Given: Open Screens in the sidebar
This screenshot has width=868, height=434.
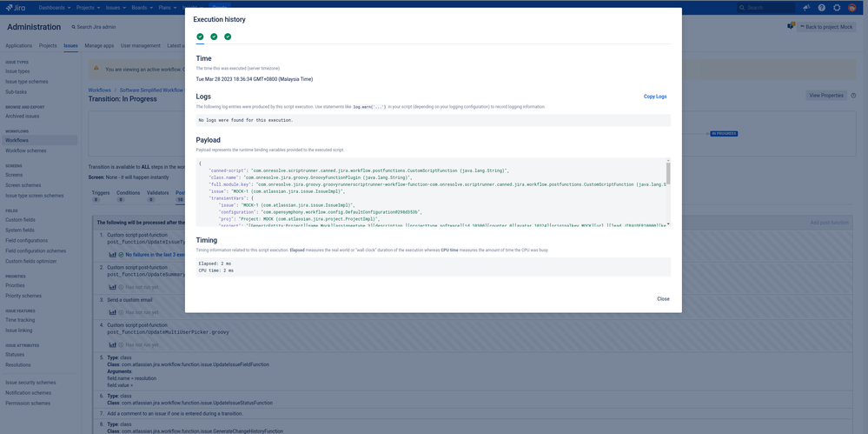Looking at the screenshot, I should (15, 175).
